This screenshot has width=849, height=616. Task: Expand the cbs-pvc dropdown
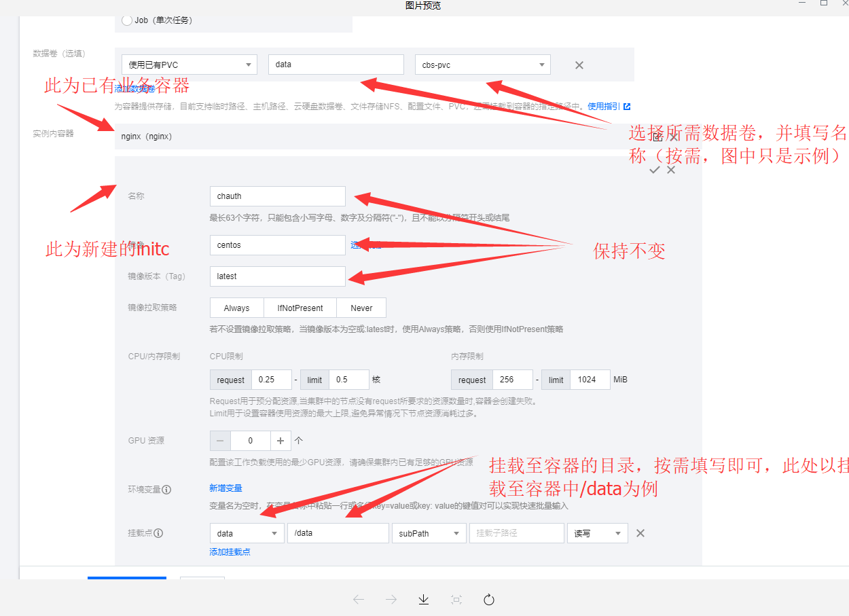(x=482, y=65)
